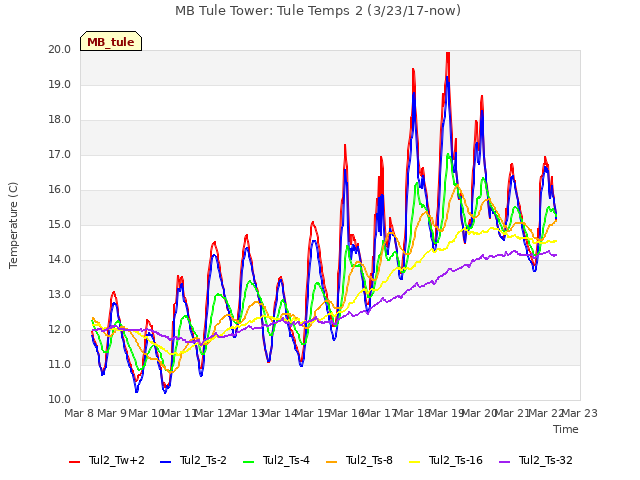This screenshot has height=480, width=640.
Task: Click the red Tul2_Tw+2 legend swatch
Action: [x=74, y=462]
